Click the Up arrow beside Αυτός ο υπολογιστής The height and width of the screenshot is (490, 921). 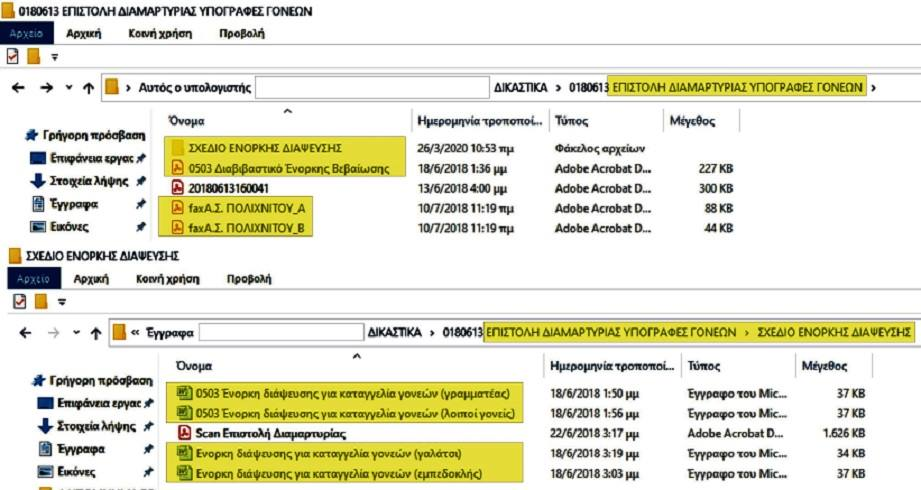tap(89, 88)
